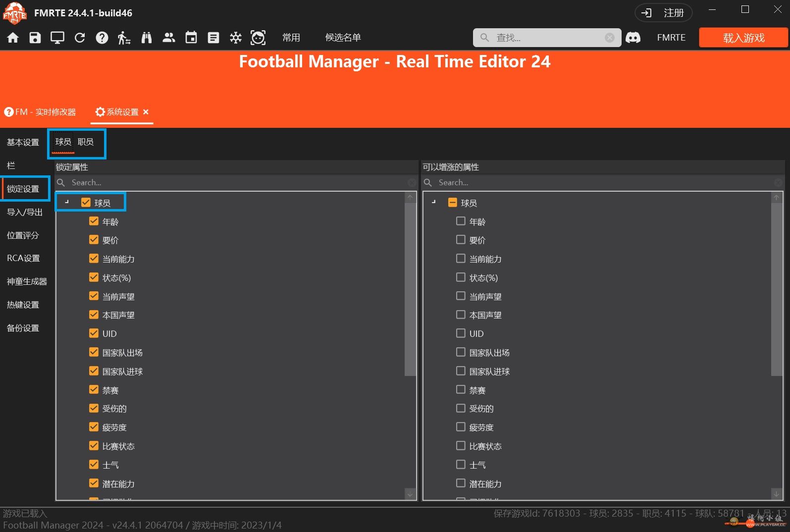This screenshot has width=790, height=532.
Task: Uncheck 士气 in 锁定属性 list
Action: (x=94, y=465)
